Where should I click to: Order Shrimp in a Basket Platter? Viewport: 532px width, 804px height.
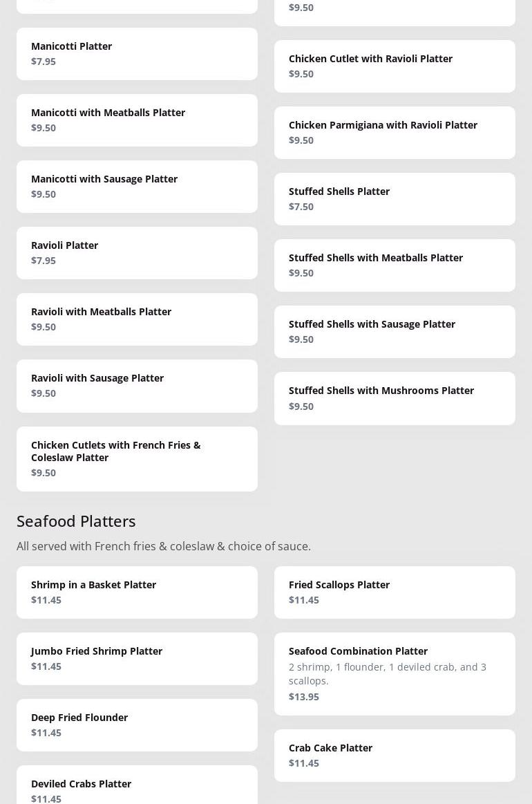(x=137, y=592)
